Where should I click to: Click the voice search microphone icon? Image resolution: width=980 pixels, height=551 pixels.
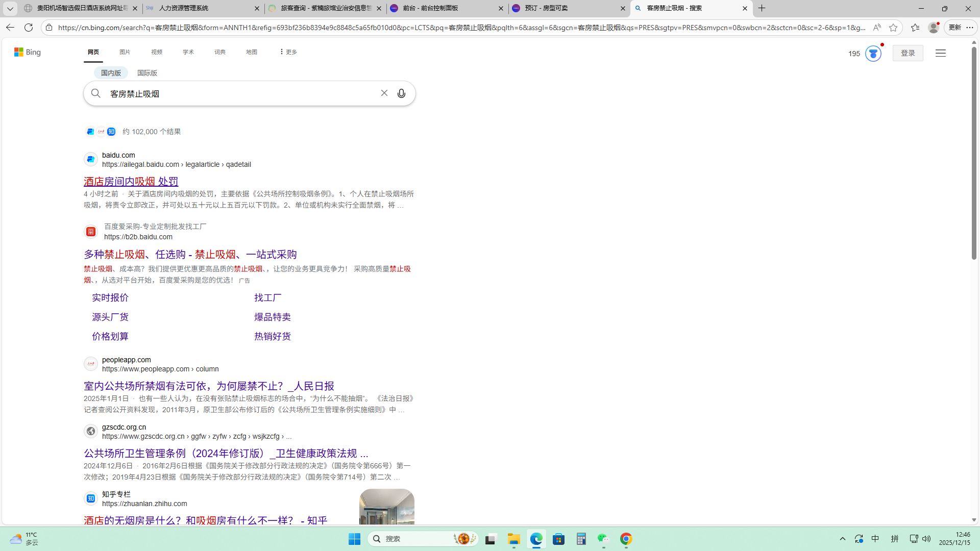click(x=401, y=93)
